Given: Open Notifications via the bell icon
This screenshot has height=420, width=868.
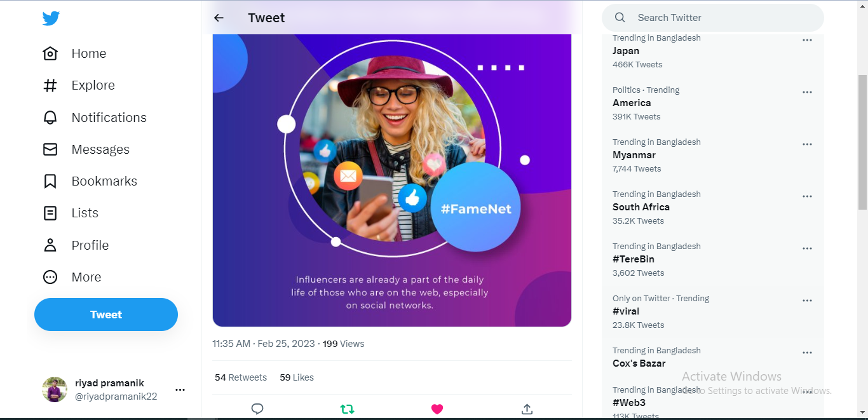Looking at the screenshot, I should 50,118.
